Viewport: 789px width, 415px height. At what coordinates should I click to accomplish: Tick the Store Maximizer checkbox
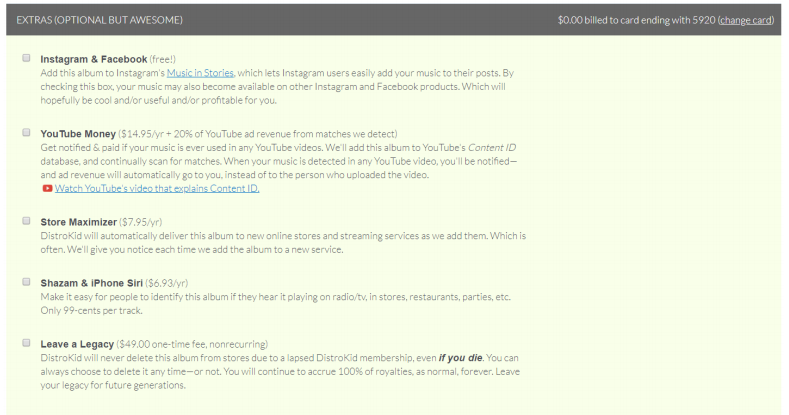(26, 219)
